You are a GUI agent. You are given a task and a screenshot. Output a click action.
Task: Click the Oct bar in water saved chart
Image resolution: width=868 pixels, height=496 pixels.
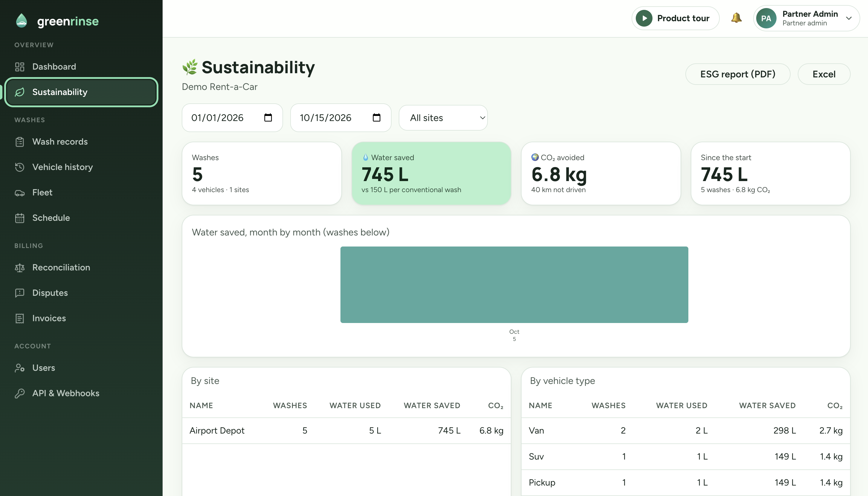pyautogui.click(x=514, y=285)
